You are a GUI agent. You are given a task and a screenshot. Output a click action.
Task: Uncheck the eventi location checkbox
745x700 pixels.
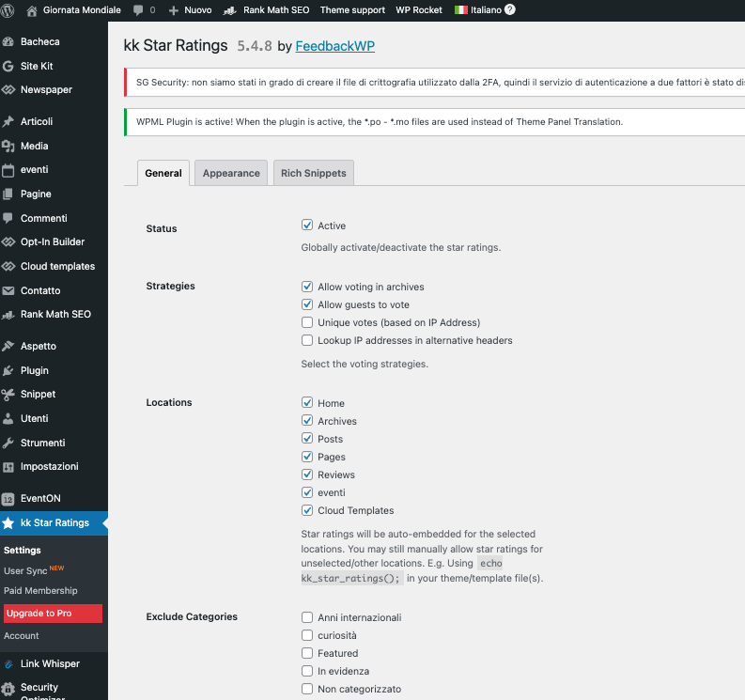tap(307, 491)
